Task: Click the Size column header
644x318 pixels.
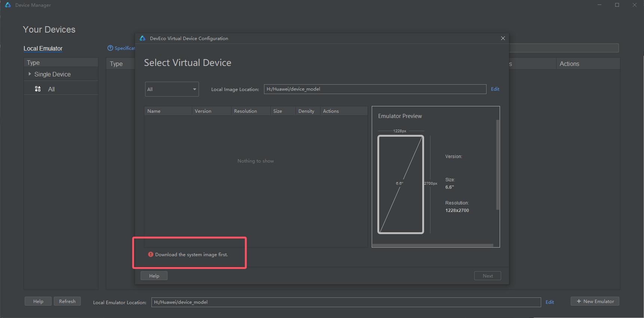Action: coord(283,111)
